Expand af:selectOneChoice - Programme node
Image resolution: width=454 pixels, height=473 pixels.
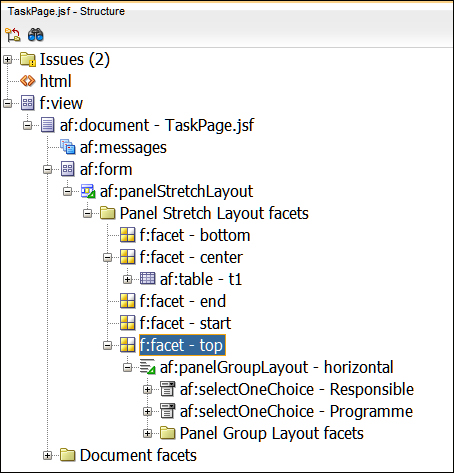pyautogui.click(x=147, y=411)
